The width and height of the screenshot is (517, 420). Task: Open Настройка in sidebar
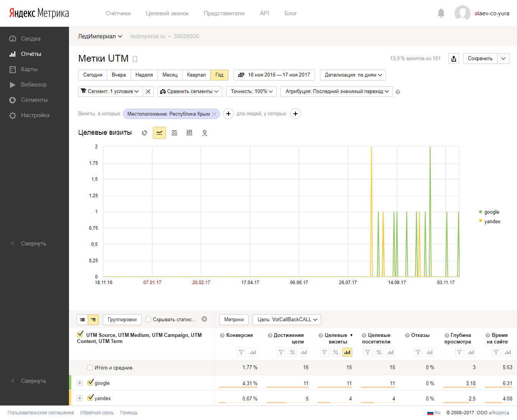pos(34,115)
